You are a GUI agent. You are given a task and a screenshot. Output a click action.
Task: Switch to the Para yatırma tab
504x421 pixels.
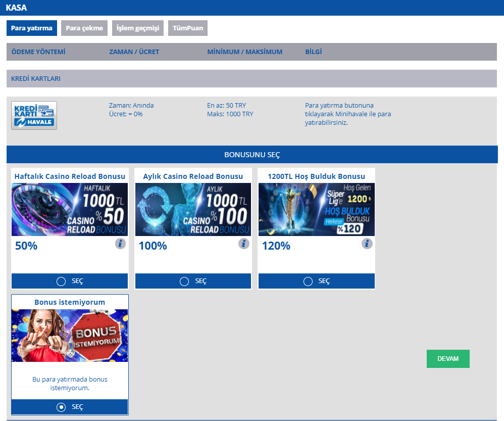32,28
